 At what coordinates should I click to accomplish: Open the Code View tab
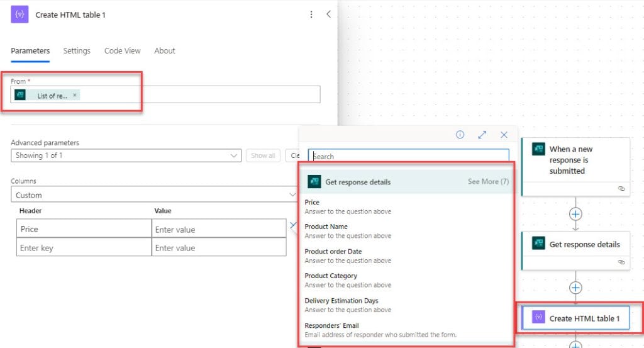[123, 50]
